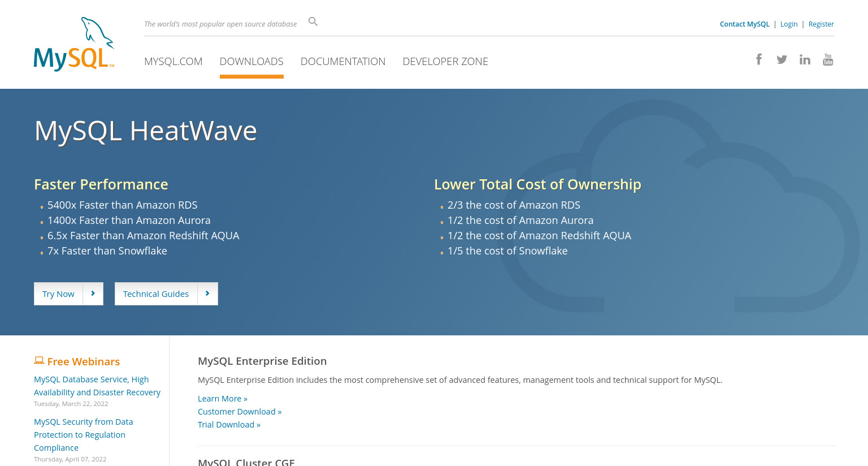Click the Register link
The height and width of the screenshot is (466, 868).
pyautogui.click(x=821, y=24)
